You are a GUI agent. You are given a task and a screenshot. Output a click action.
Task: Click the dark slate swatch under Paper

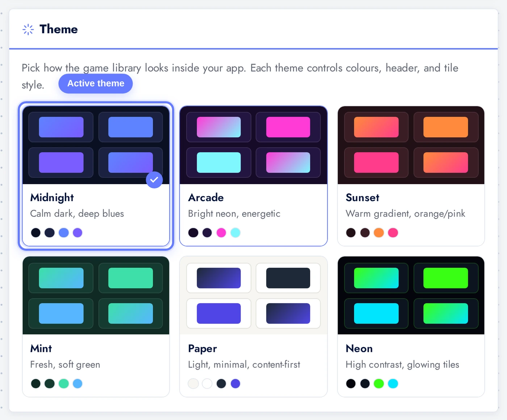point(221,383)
